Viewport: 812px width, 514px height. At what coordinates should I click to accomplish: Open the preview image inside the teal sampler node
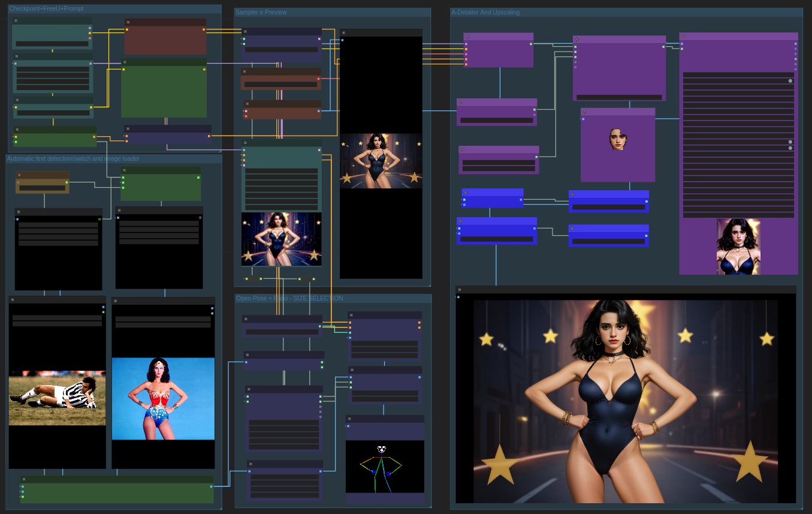coord(282,239)
